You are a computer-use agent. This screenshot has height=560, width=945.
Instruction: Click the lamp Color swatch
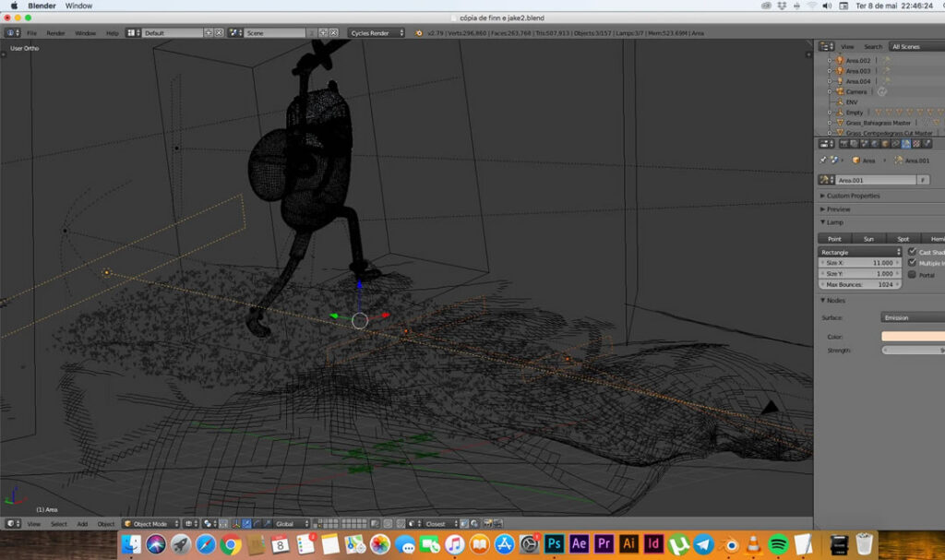tap(913, 337)
